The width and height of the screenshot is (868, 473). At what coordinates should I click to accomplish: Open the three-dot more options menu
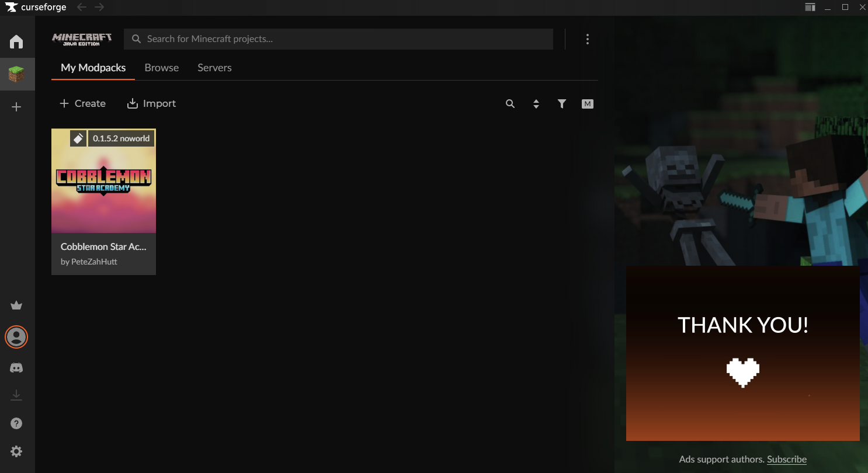587,39
